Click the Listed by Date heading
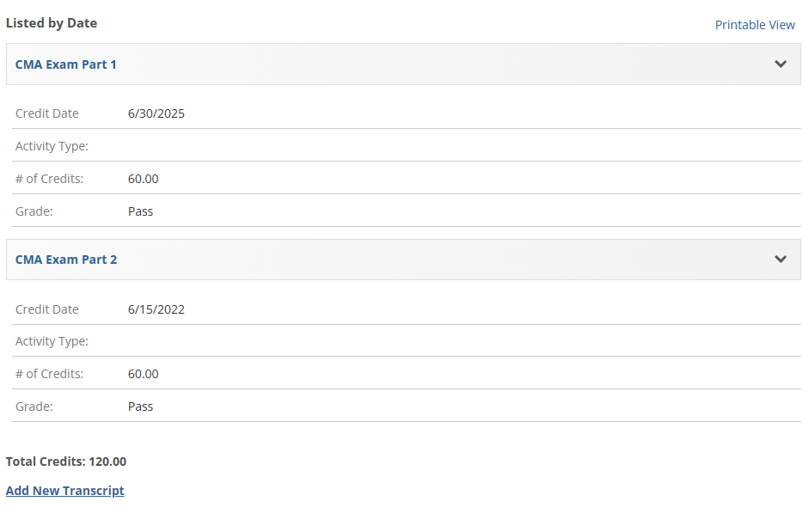 (x=52, y=23)
